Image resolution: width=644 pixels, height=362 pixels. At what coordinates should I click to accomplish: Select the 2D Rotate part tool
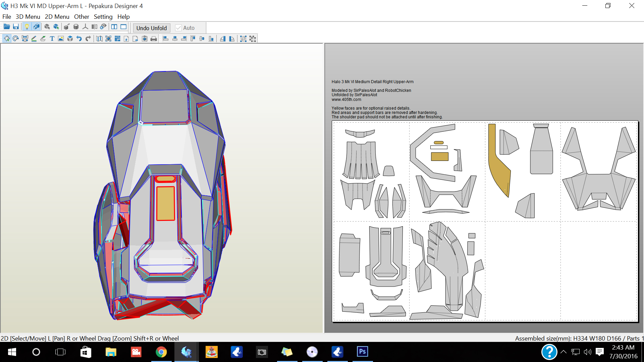16,39
